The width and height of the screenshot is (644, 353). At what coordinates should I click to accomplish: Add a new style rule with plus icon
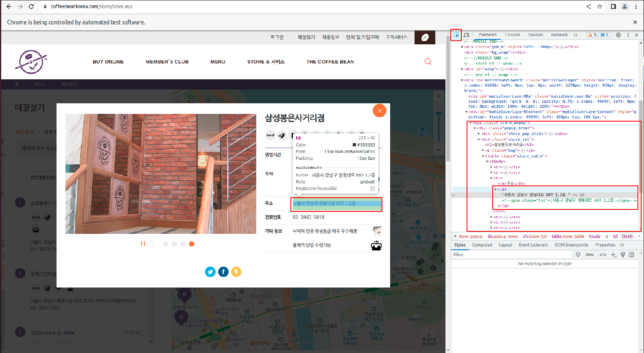coord(613,255)
